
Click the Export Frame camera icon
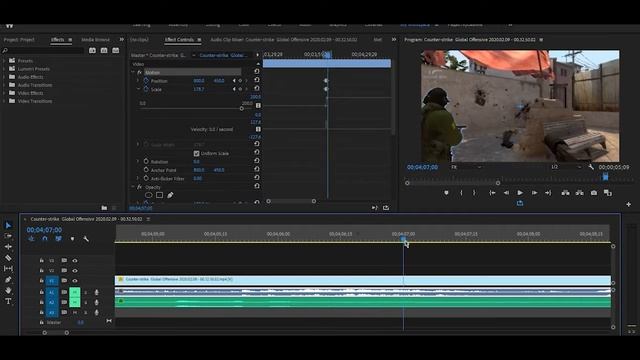pyautogui.click(x=594, y=193)
